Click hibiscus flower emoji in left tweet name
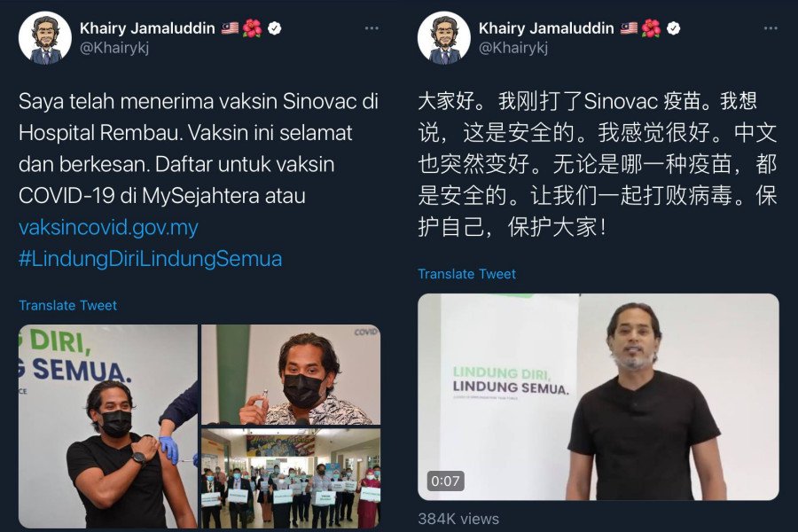This screenshot has width=798, height=532. tap(252, 28)
